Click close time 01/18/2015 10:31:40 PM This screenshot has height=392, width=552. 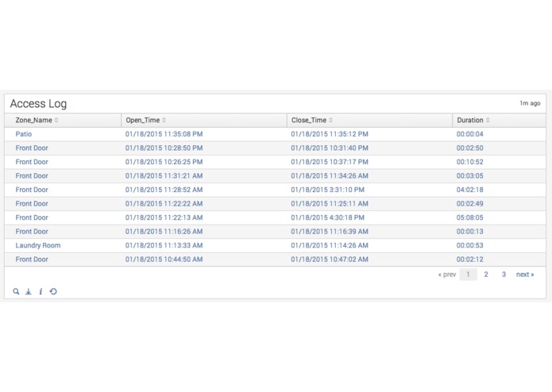click(x=330, y=148)
